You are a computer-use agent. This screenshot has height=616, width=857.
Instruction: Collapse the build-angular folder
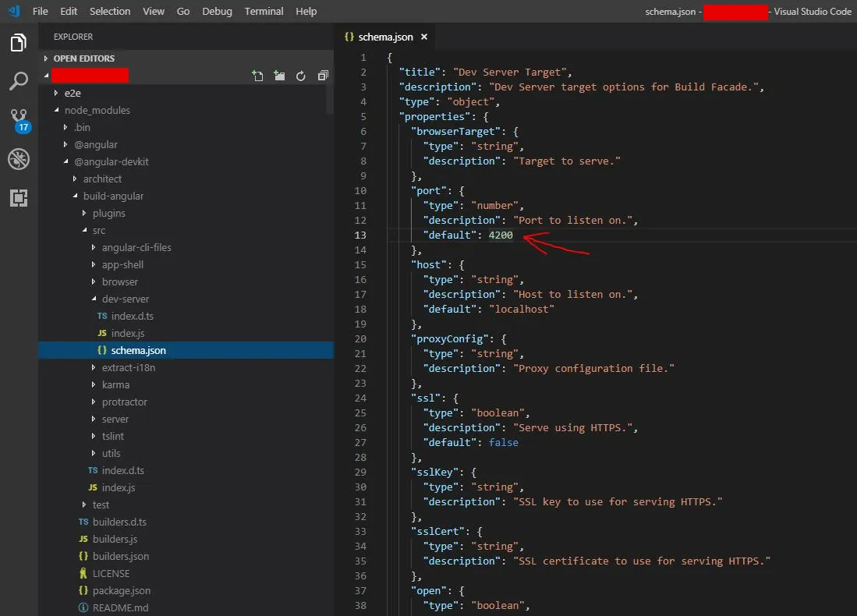coord(186,196)
